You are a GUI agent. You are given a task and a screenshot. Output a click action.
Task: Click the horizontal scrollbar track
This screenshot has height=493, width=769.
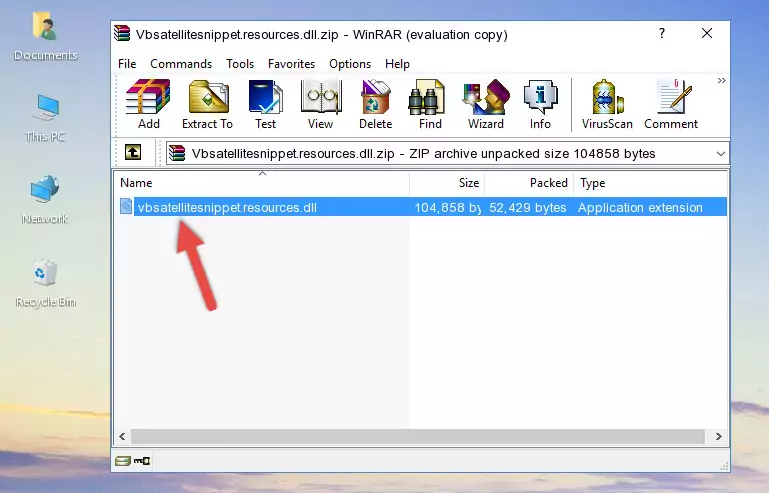(418, 436)
